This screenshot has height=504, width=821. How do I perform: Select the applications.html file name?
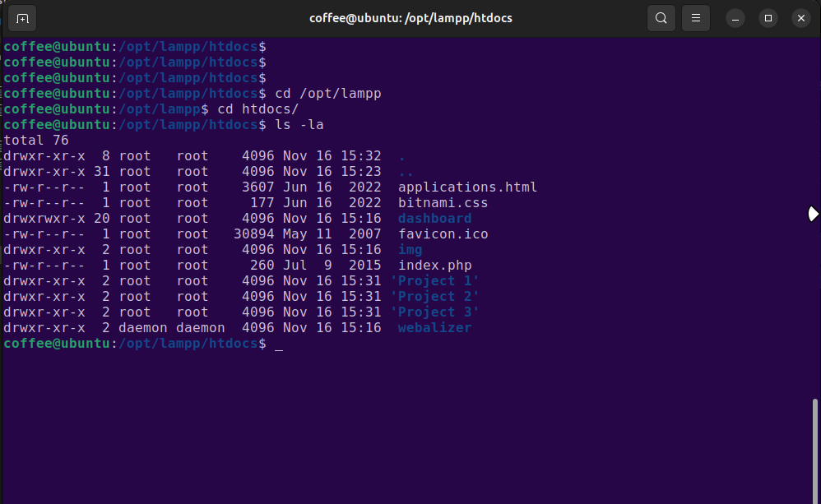[x=467, y=187]
